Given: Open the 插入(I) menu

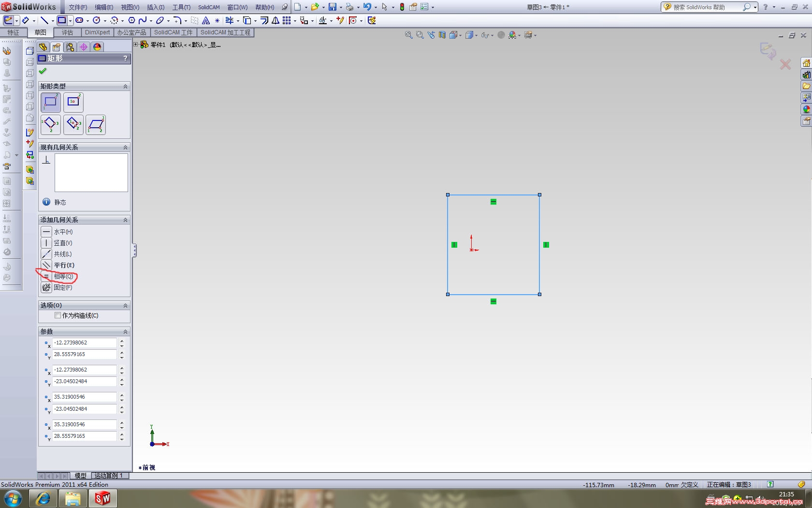Looking at the screenshot, I should click(x=156, y=7).
